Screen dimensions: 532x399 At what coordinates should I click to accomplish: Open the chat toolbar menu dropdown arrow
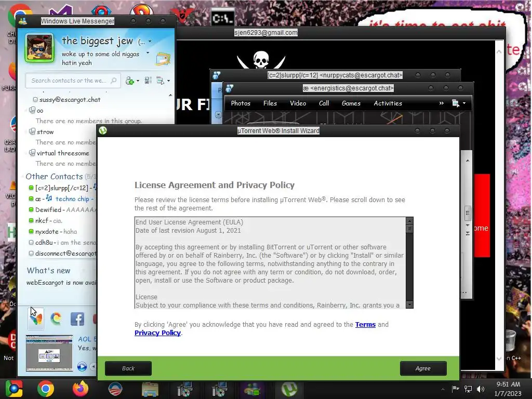(x=464, y=103)
